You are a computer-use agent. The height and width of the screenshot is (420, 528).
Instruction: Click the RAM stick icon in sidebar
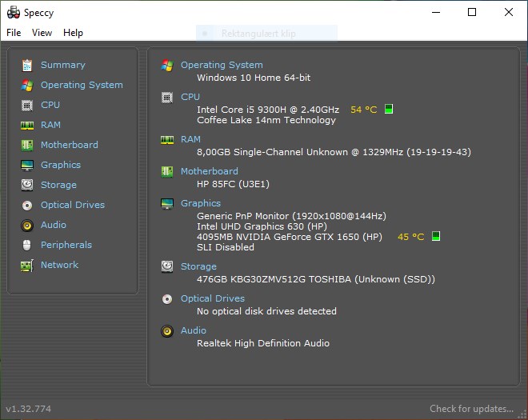point(27,126)
